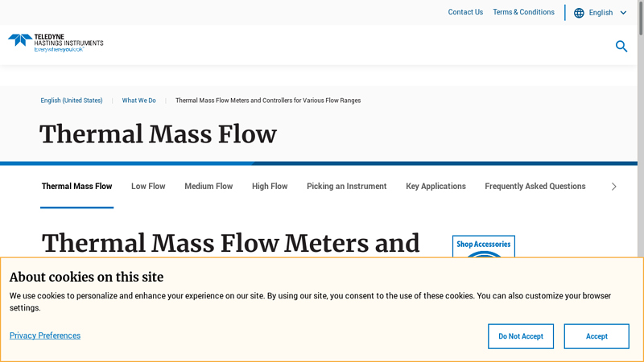This screenshot has height=362, width=644.
Task: Switch to the Low Flow tab
Action: 148,187
